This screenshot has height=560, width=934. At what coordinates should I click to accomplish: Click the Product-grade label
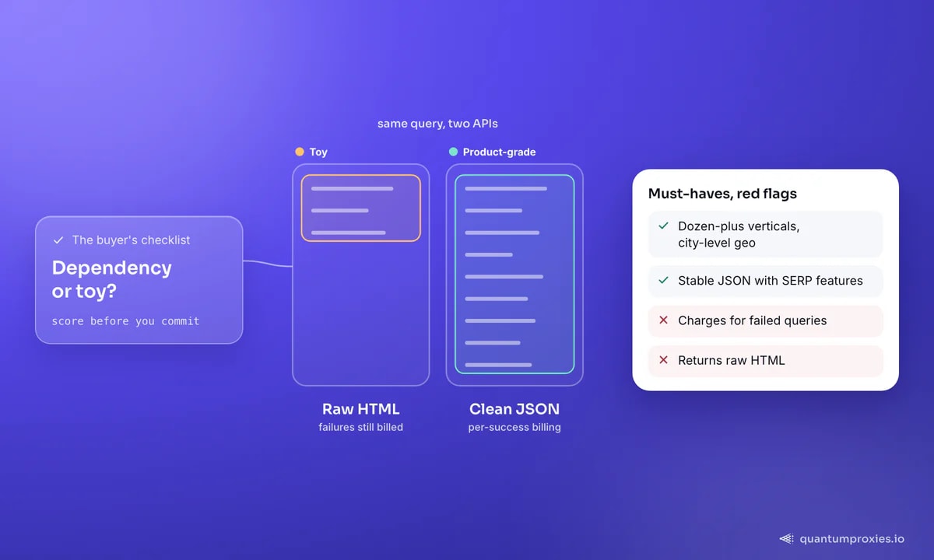[499, 152]
